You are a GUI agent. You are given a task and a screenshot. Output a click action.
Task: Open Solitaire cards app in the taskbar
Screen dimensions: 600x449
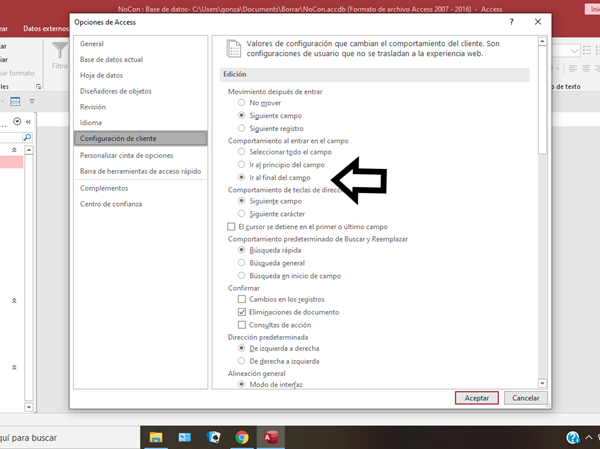coord(214,437)
